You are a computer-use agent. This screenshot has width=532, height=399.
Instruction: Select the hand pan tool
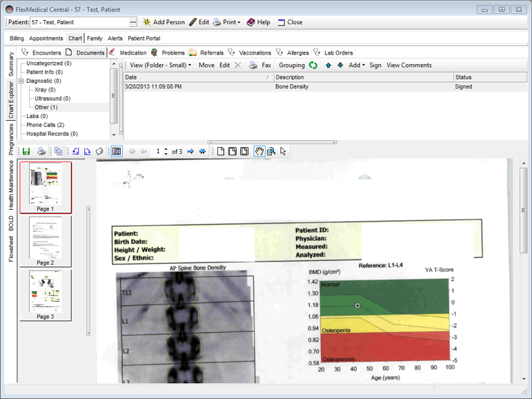click(x=259, y=151)
